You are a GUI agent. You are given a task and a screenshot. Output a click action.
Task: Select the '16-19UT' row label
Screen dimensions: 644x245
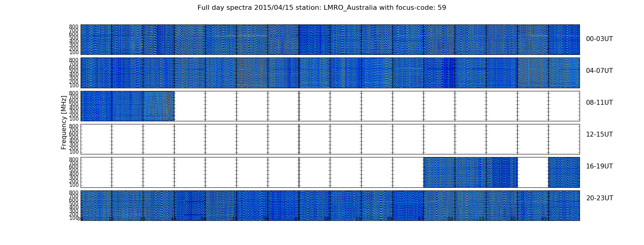click(600, 166)
